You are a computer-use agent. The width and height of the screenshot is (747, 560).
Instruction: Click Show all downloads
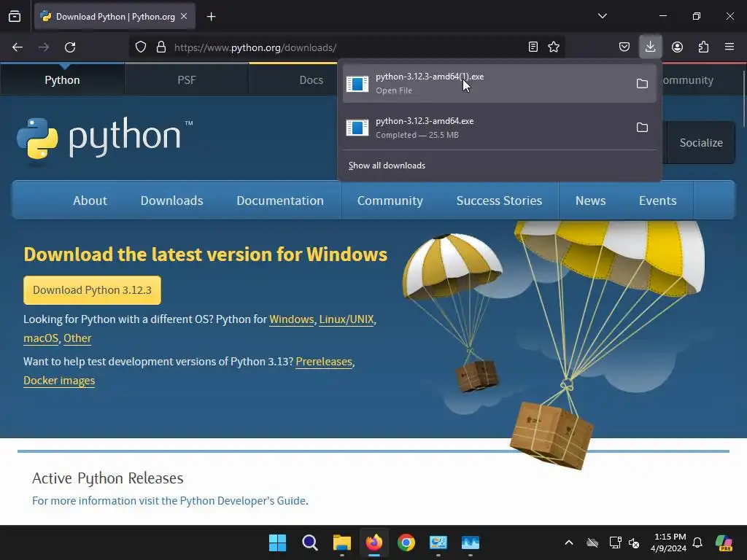point(387,166)
